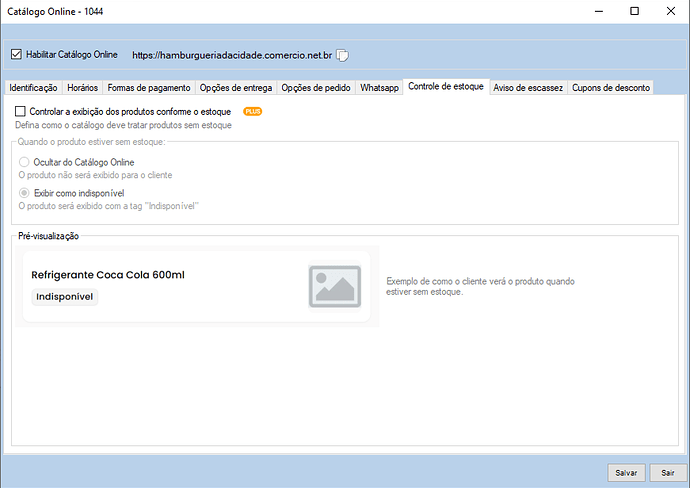This screenshot has height=488, width=690.
Task: Open the Opções de entrega tab
Action: pos(235,88)
